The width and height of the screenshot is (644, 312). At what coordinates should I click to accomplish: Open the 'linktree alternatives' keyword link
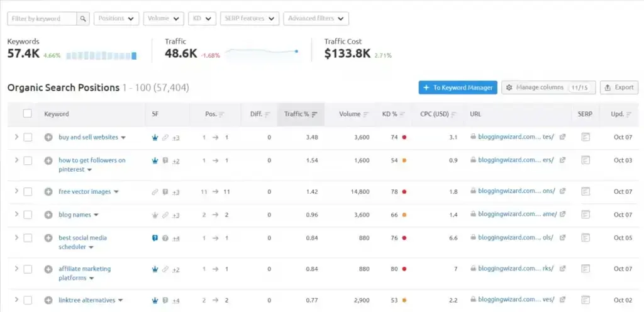(87, 300)
